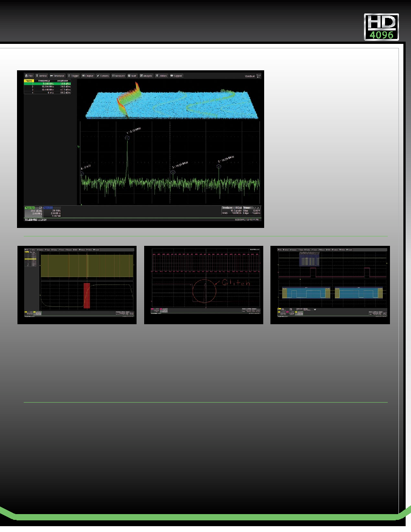Click the SpecAn channel descriptor box
Screen dimensions: 411x532
[x=34, y=212]
